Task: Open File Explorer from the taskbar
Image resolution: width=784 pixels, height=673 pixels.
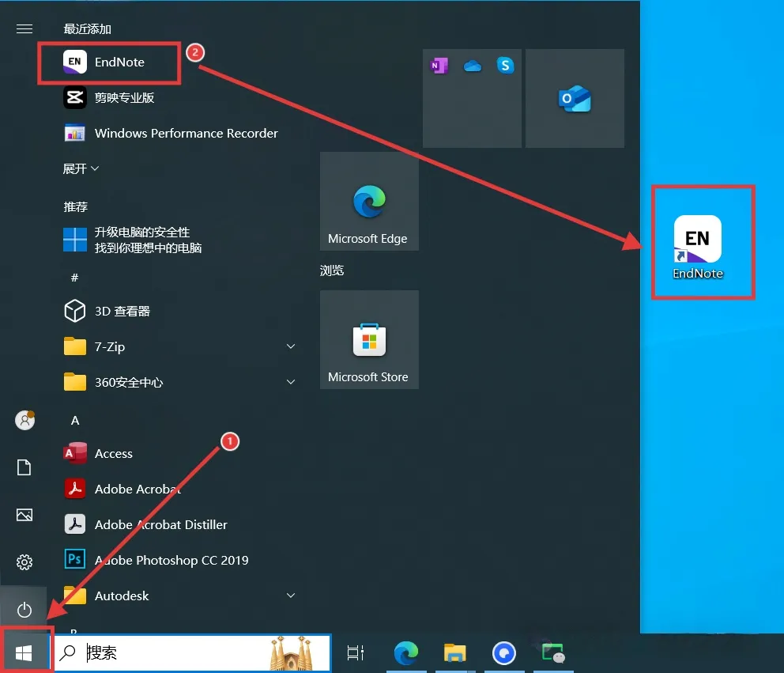Action: click(x=454, y=653)
